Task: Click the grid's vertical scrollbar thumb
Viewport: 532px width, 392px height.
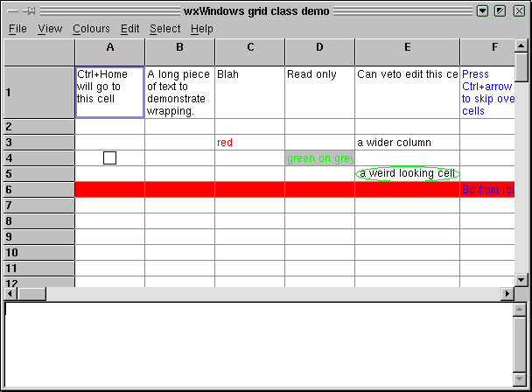Action: coord(521,66)
